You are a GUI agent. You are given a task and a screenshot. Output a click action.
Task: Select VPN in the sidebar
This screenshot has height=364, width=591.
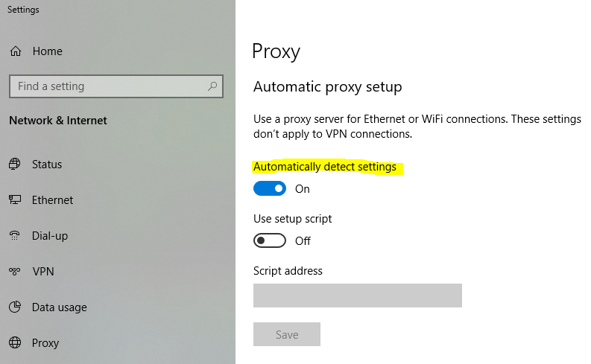(x=43, y=272)
